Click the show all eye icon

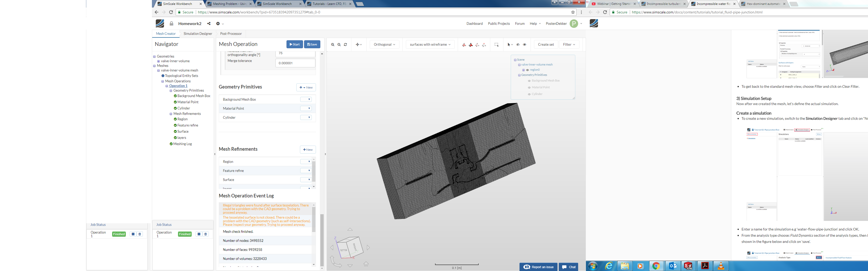[525, 44]
